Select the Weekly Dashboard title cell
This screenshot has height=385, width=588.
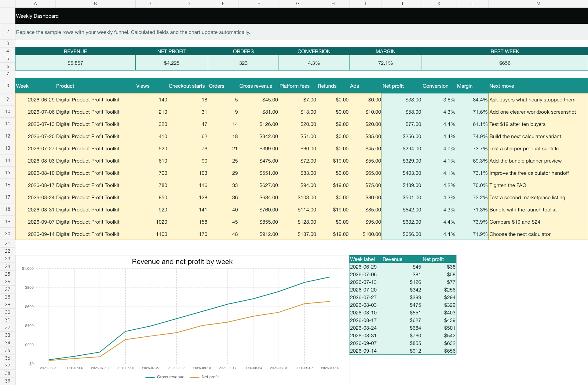pyautogui.click(x=301, y=16)
